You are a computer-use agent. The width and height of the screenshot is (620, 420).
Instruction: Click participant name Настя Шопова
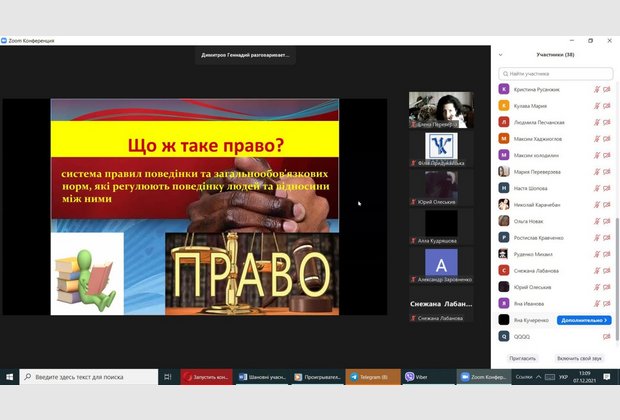click(x=530, y=188)
